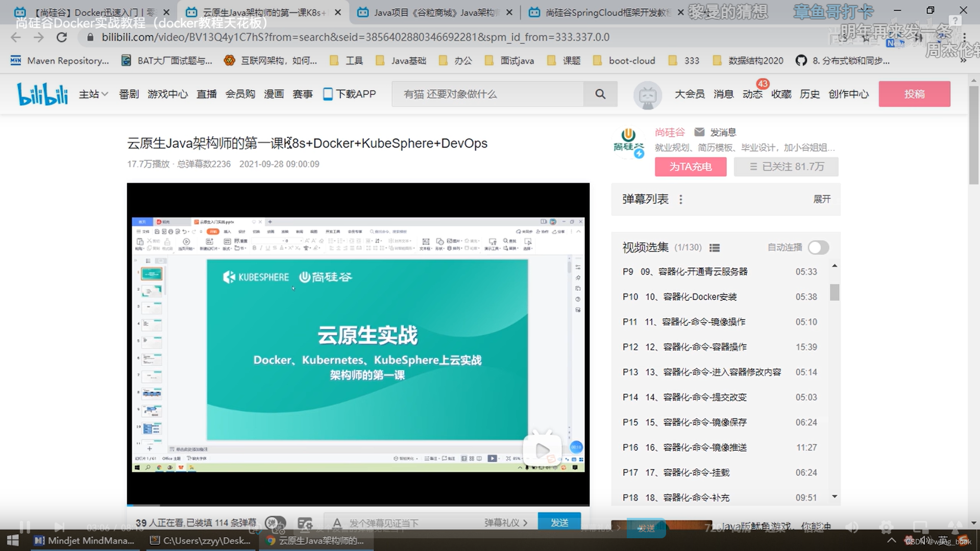980x551 pixels.
Task: Click the danmaku font style A icon
Action: click(x=337, y=523)
